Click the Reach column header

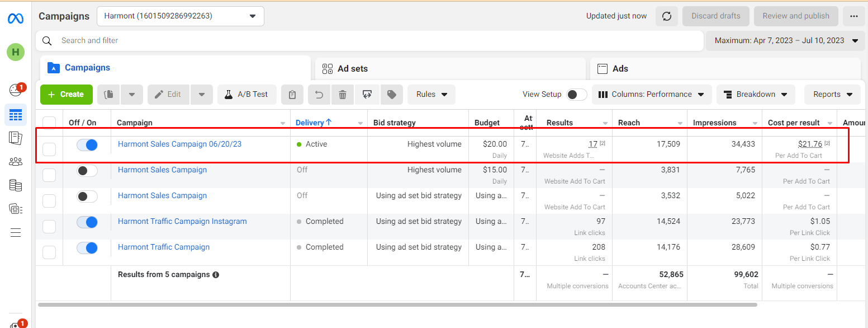pyautogui.click(x=629, y=123)
